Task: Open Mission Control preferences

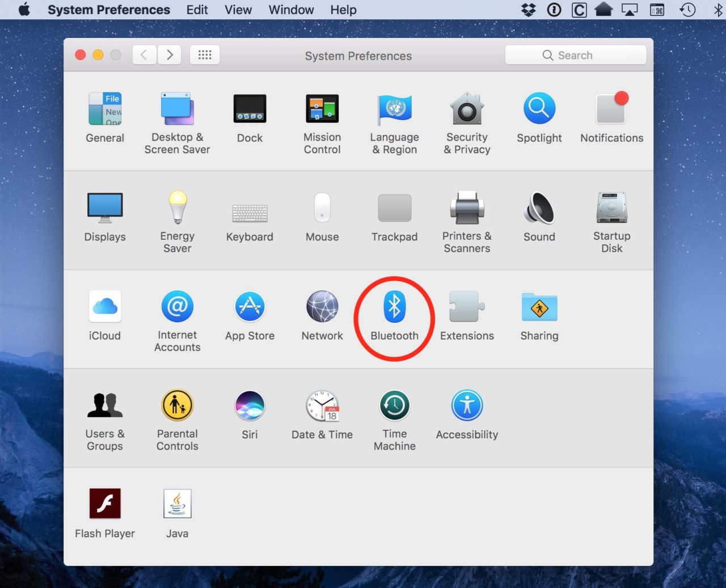Action: (322, 124)
